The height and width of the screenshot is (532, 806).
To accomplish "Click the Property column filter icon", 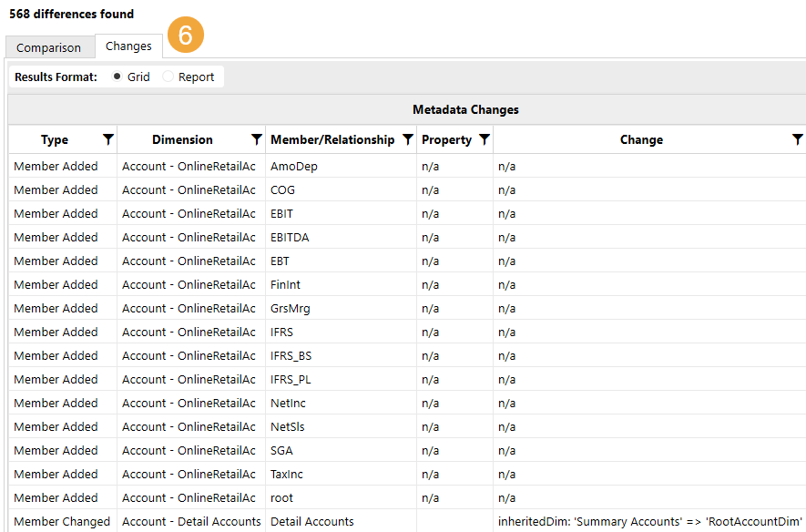I will coord(485,139).
